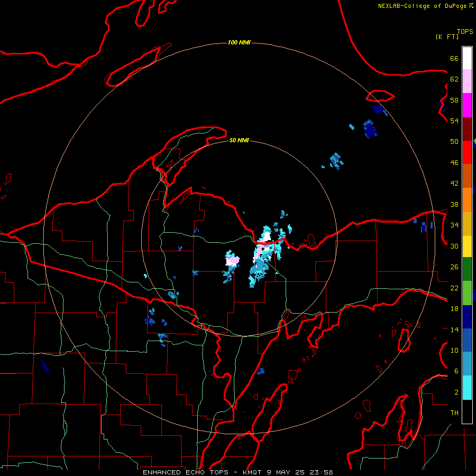Click the 100 NMI range ring label

coord(239,42)
